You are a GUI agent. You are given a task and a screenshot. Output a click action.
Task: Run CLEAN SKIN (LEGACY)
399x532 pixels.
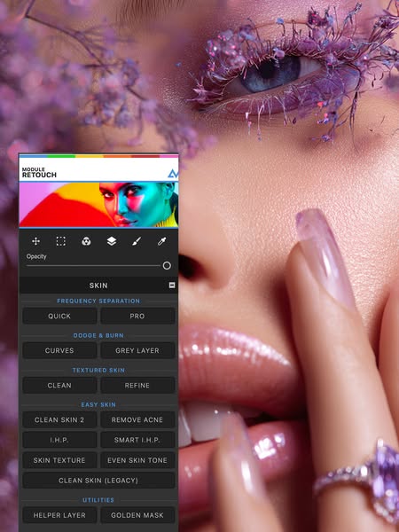pos(98,480)
